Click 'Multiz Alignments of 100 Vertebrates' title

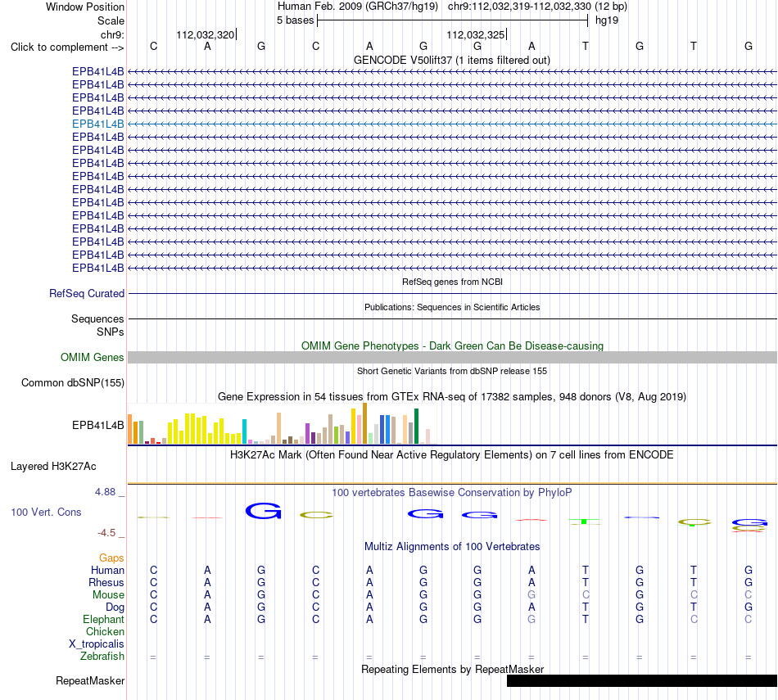click(452, 547)
